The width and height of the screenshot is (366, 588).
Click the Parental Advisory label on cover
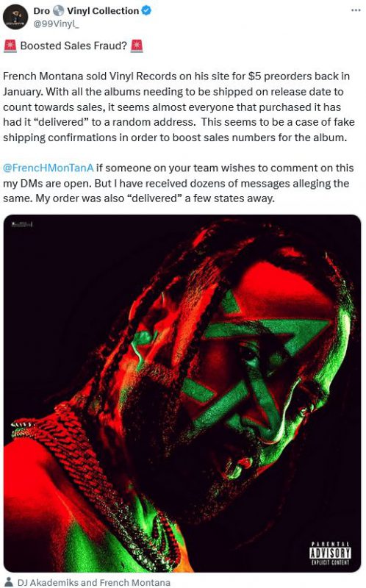point(330,553)
